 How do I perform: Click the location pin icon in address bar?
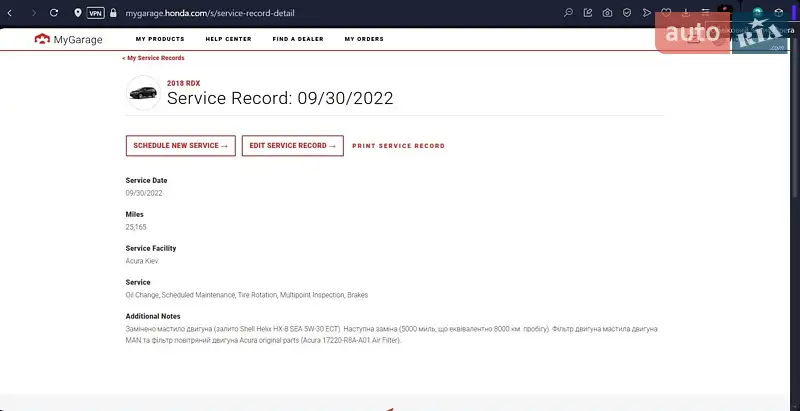pos(77,13)
